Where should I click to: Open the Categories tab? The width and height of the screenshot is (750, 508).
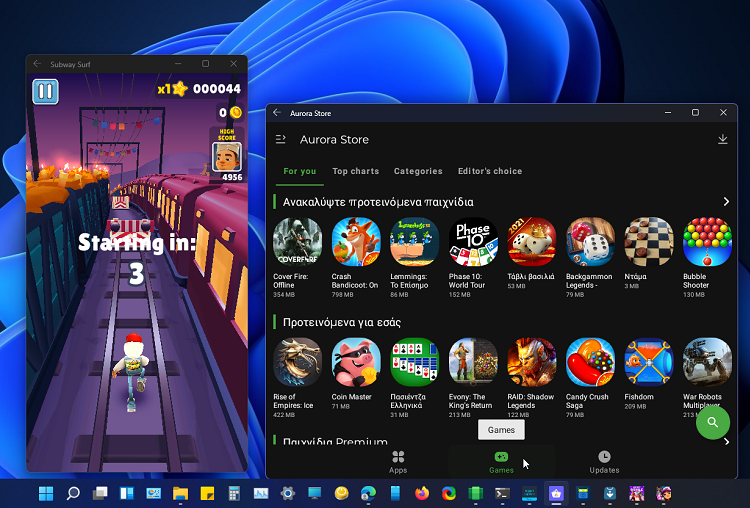[x=418, y=171]
